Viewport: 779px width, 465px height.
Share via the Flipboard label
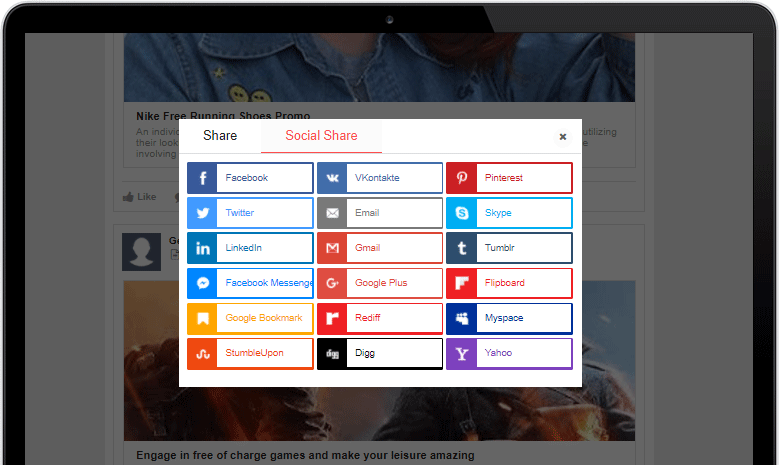(x=505, y=283)
